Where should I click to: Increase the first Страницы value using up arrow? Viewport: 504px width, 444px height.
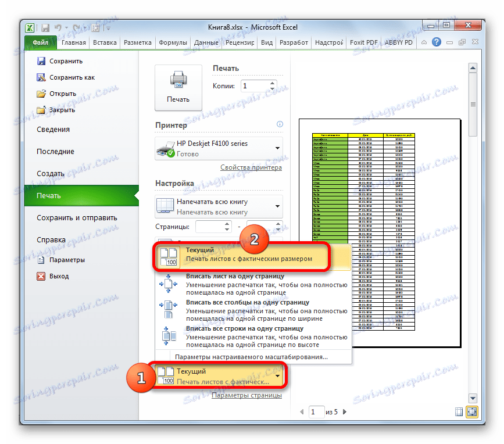click(x=227, y=224)
